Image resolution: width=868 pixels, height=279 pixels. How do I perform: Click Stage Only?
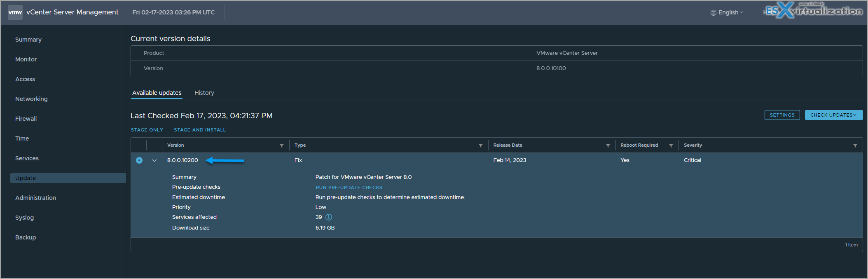[x=147, y=130]
